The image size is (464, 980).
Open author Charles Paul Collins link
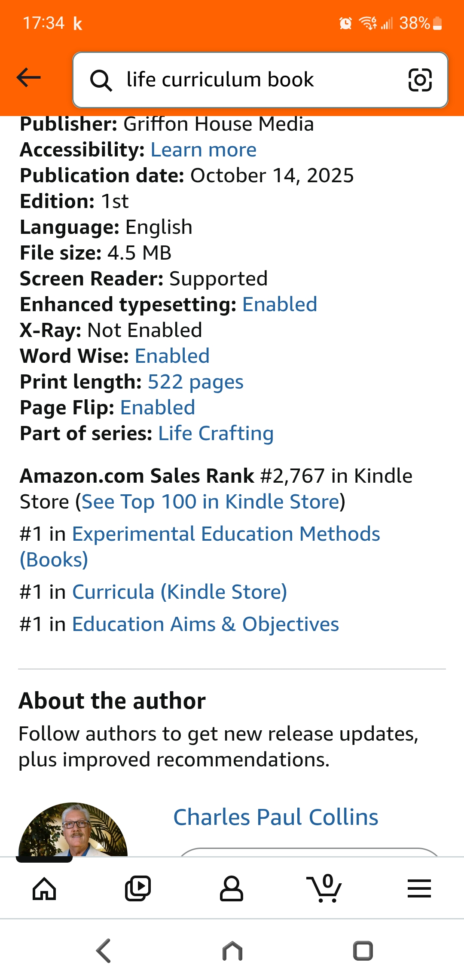coord(275,817)
